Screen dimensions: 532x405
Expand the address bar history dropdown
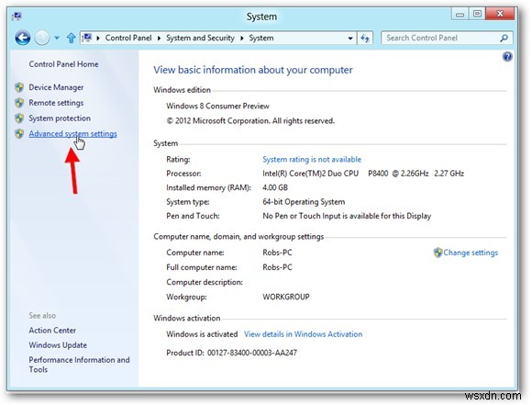pos(350,38)
